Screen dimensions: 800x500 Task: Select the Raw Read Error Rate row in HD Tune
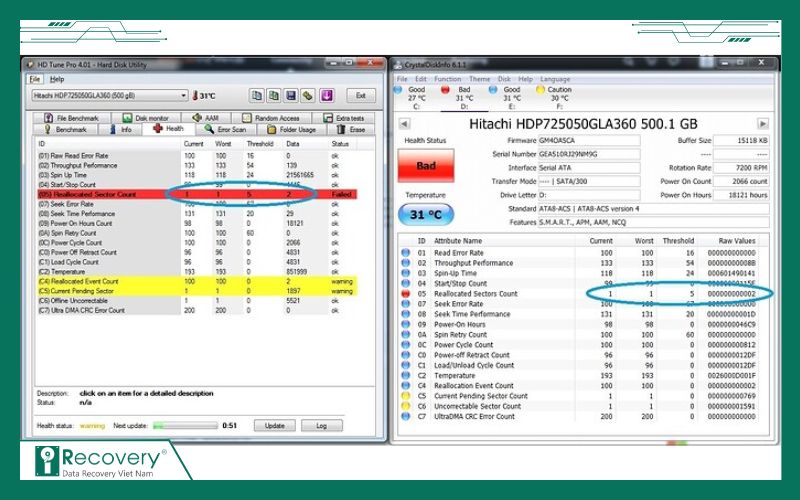click(x=197, y=156)
